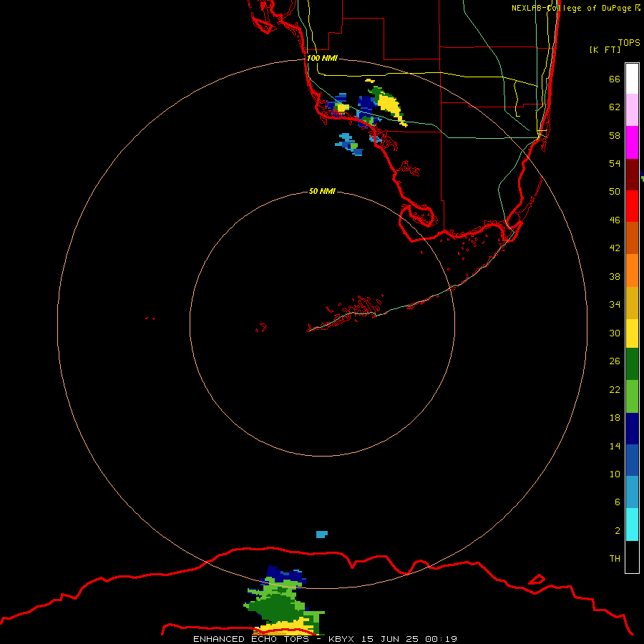
Task: Click the burnt orange legend band above label 42
Action: pyautogui.click(x=632, y=238)
